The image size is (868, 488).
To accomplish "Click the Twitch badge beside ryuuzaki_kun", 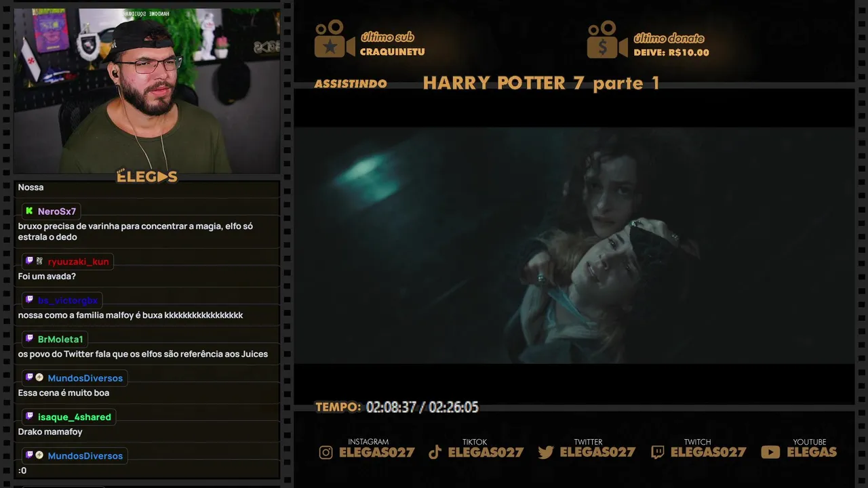I will coord(29,260).
